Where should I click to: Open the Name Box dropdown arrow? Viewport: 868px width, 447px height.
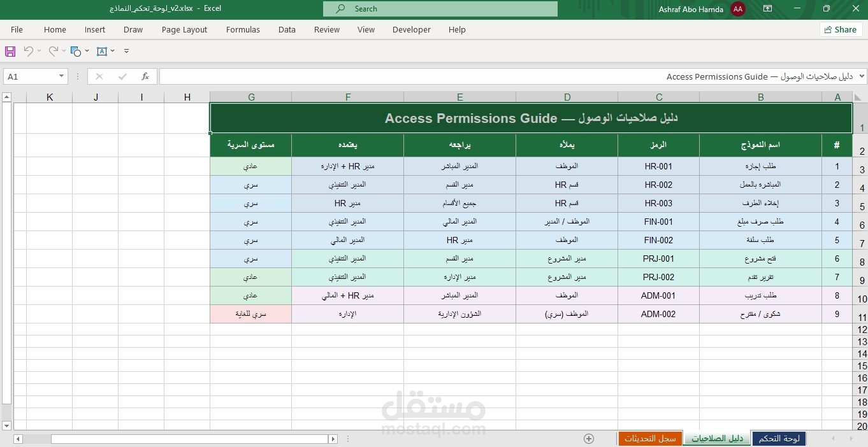[61, 76]
